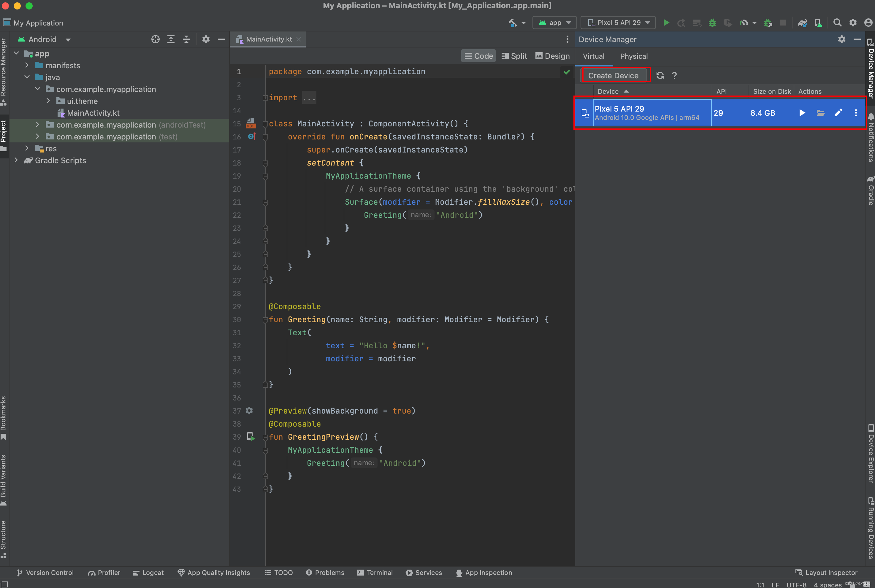Switch editor to Split view mode
This screenshot has width=875, height=588.
[x=514, y=56]
